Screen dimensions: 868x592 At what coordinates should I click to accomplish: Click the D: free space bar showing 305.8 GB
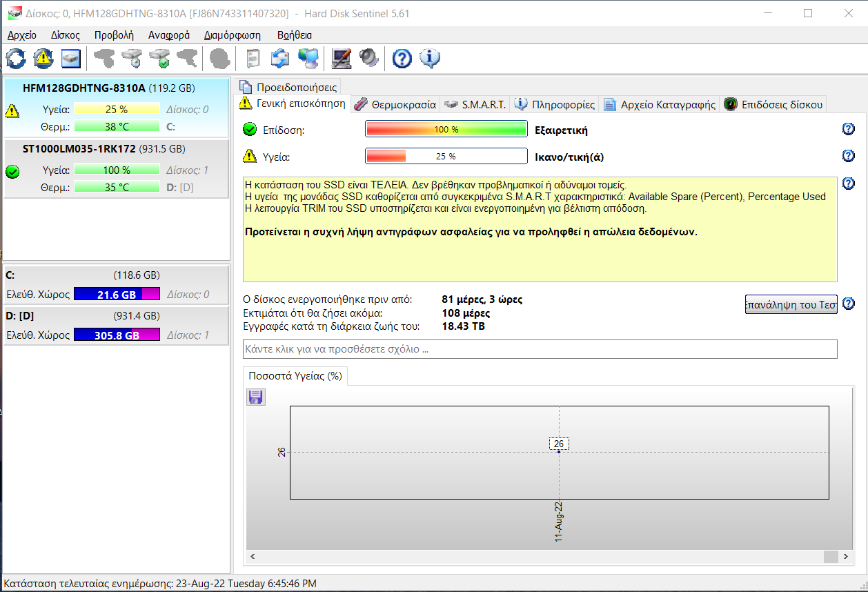(117, 335)
